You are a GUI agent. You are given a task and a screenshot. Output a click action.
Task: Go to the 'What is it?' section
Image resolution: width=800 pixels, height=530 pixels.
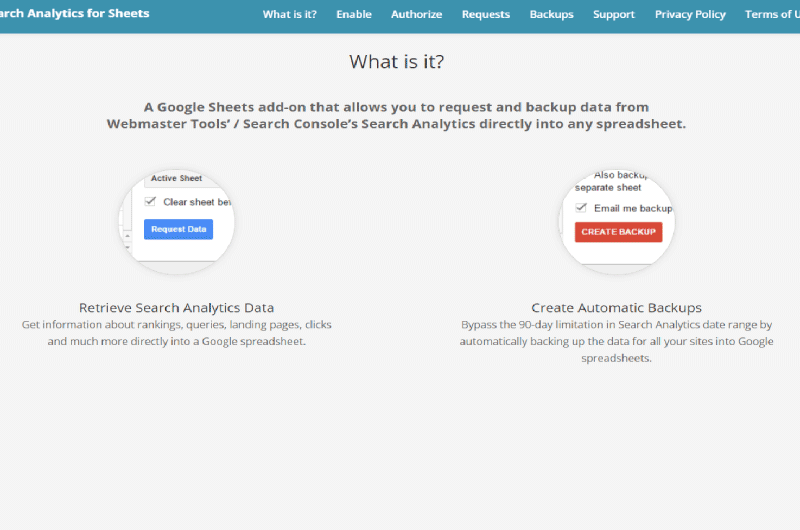[289, 14]
